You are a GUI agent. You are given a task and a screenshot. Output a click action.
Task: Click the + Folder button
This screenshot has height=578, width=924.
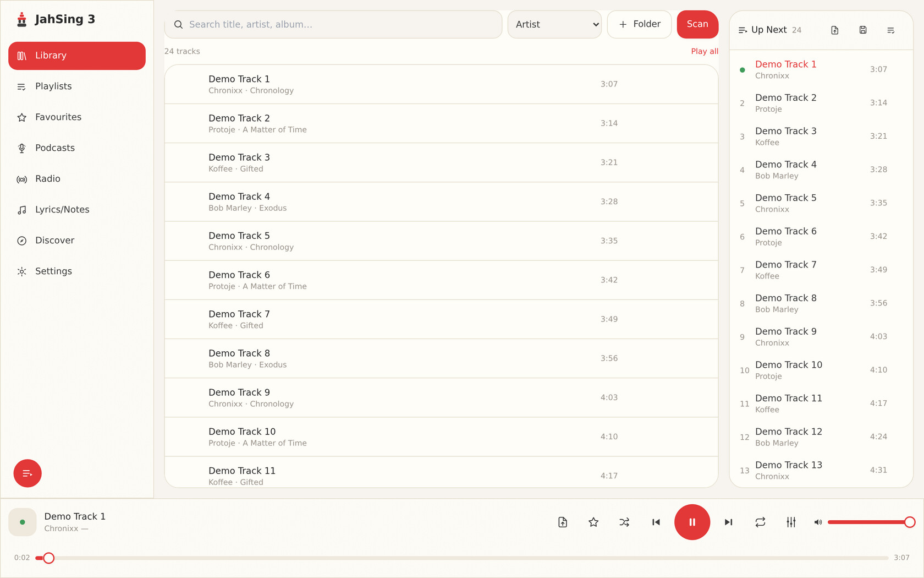[639, 24]
